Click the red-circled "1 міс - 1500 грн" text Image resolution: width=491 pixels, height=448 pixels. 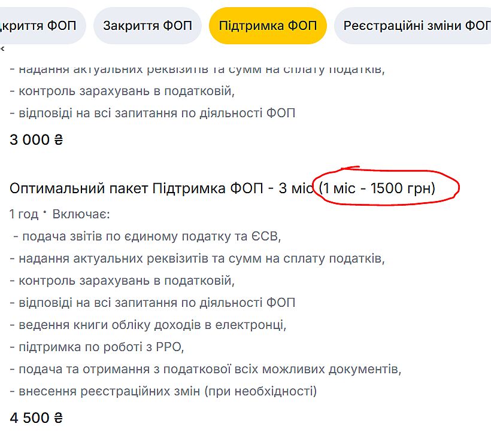click(x=377, y=189)
